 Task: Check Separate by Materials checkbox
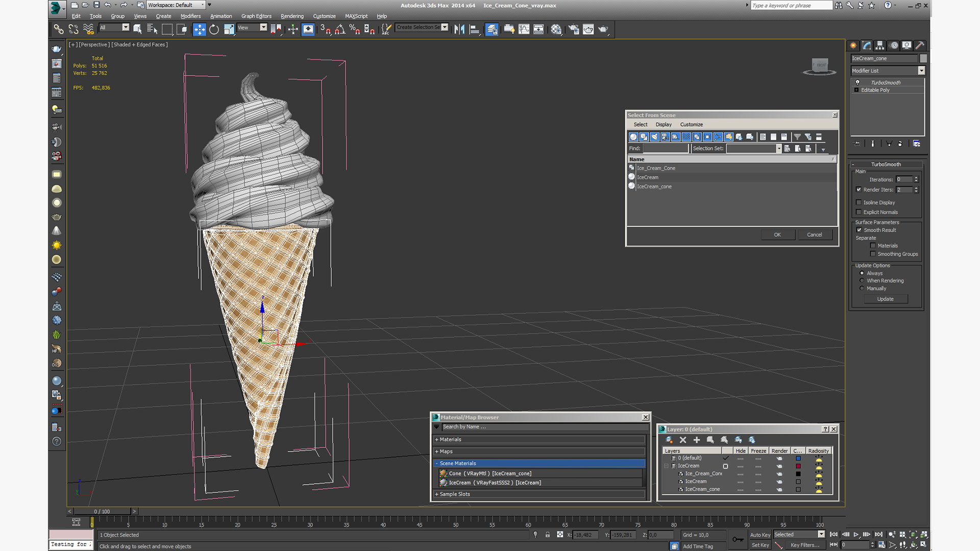coord(873,246)
